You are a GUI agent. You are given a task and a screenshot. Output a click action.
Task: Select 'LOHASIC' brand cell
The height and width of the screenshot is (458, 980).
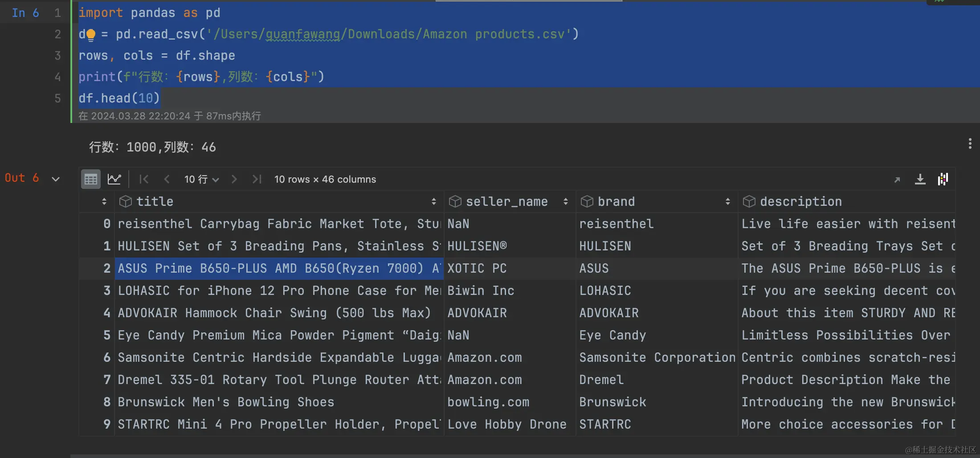[x=657, y=290]
